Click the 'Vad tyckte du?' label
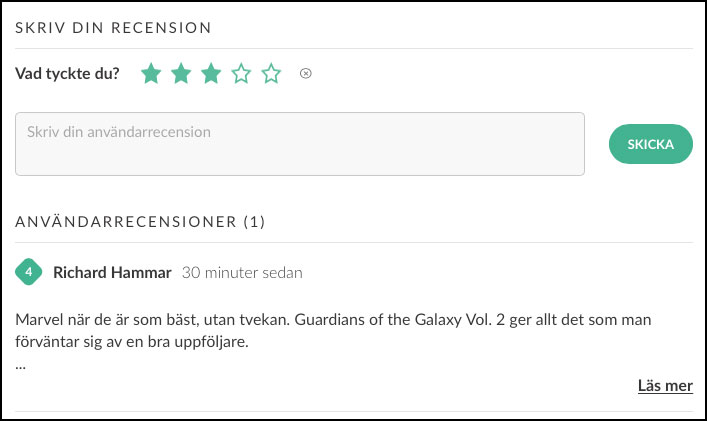 click(68, 74)
